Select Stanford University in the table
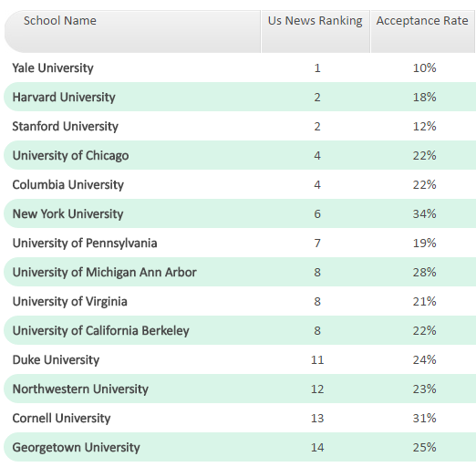476x467 pixels. [240, 126]
